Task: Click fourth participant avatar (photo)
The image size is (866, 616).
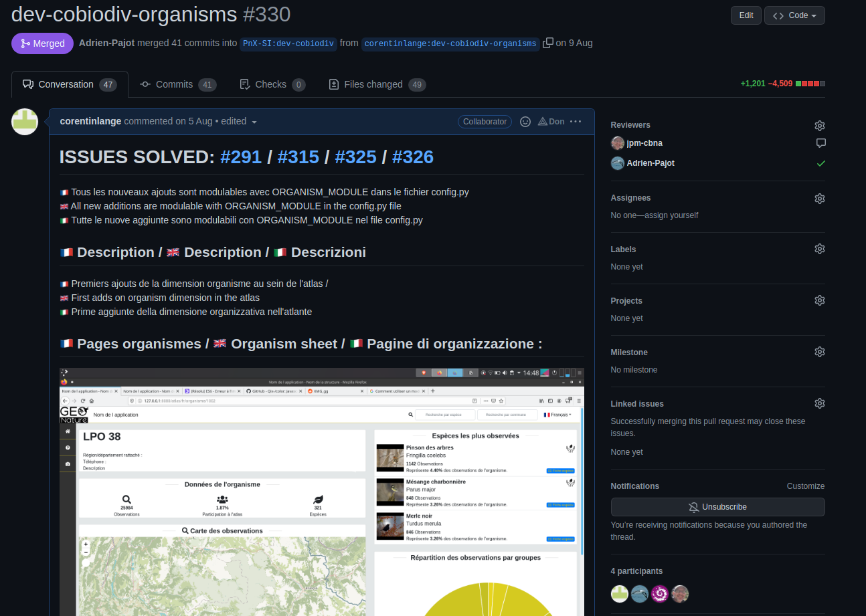Action: tap(680, 594)
